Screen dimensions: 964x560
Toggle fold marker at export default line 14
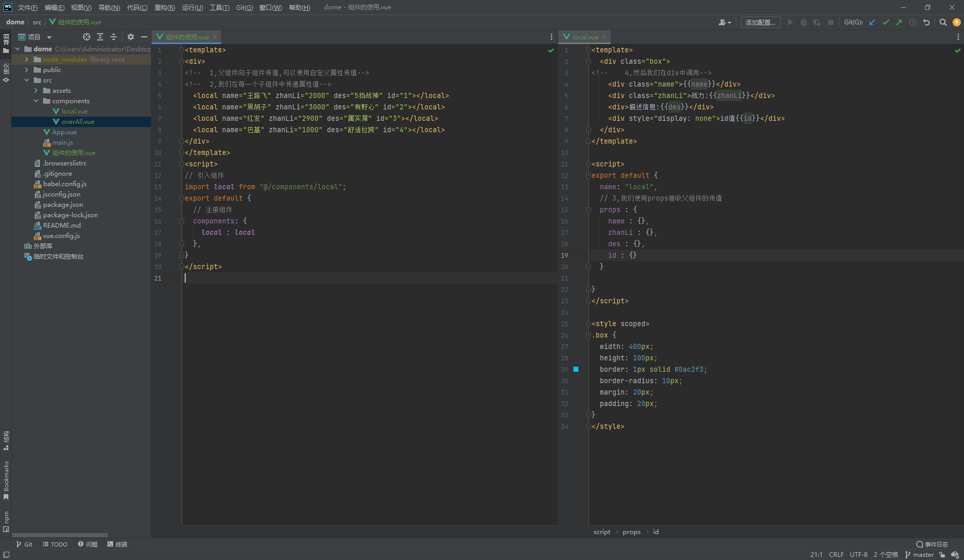182,199
